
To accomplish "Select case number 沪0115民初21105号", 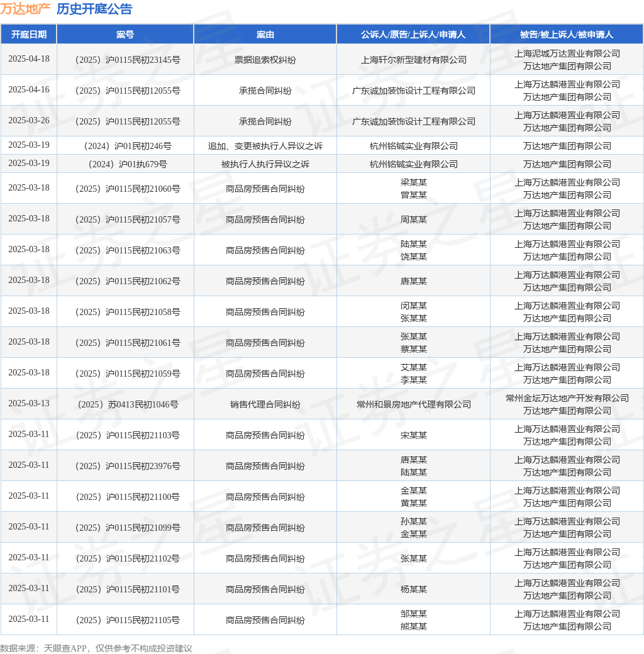I will point(128,621).
